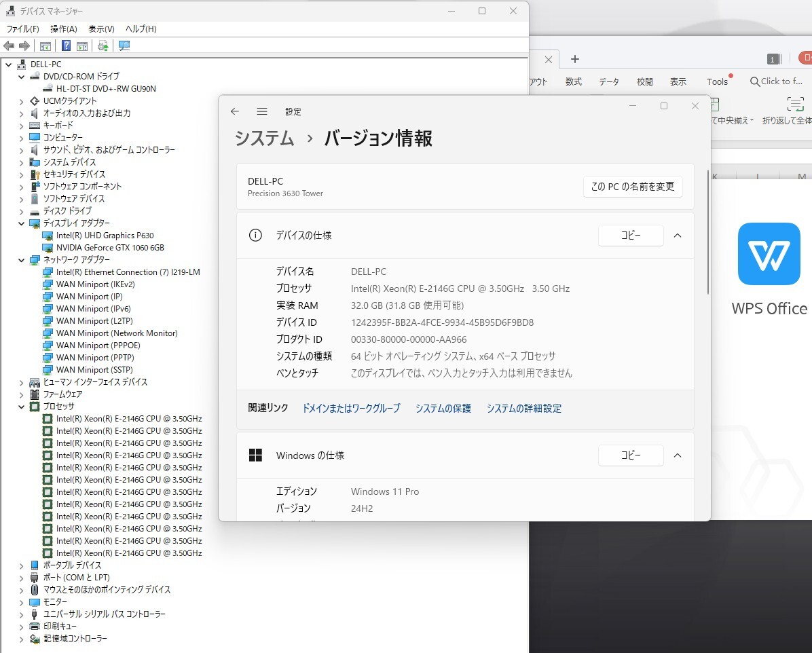Open the 操作(A) menu
The width and height of the screenshot is (812, 653).
pyautogui.click(x=64, y=29)
